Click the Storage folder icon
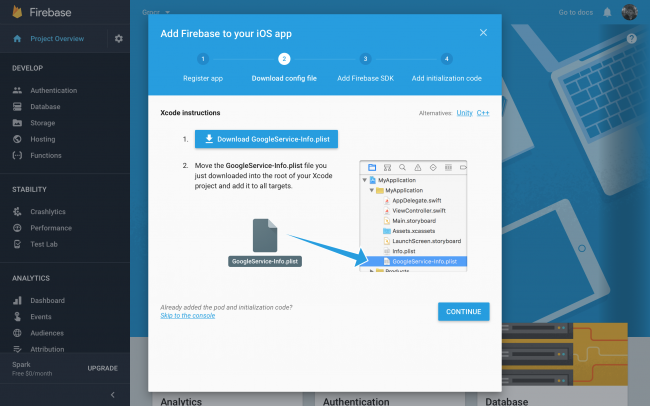 click(17, 123)
